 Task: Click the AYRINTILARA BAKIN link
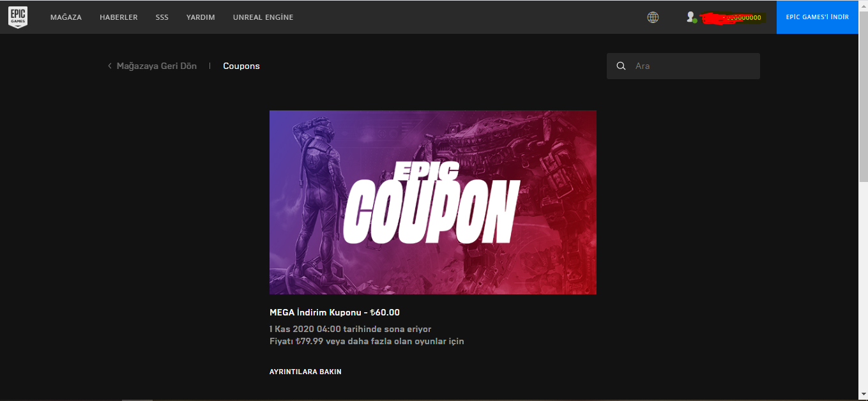[305, 372]
